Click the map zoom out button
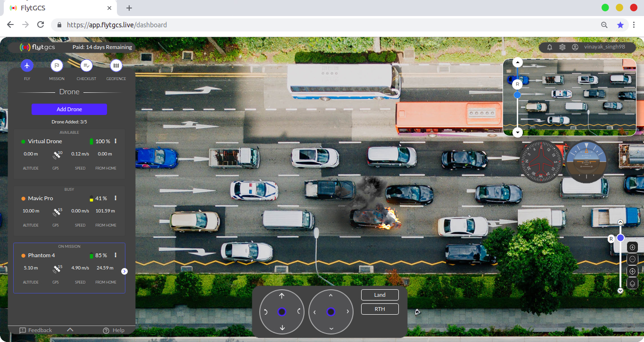 pos(633,259)
